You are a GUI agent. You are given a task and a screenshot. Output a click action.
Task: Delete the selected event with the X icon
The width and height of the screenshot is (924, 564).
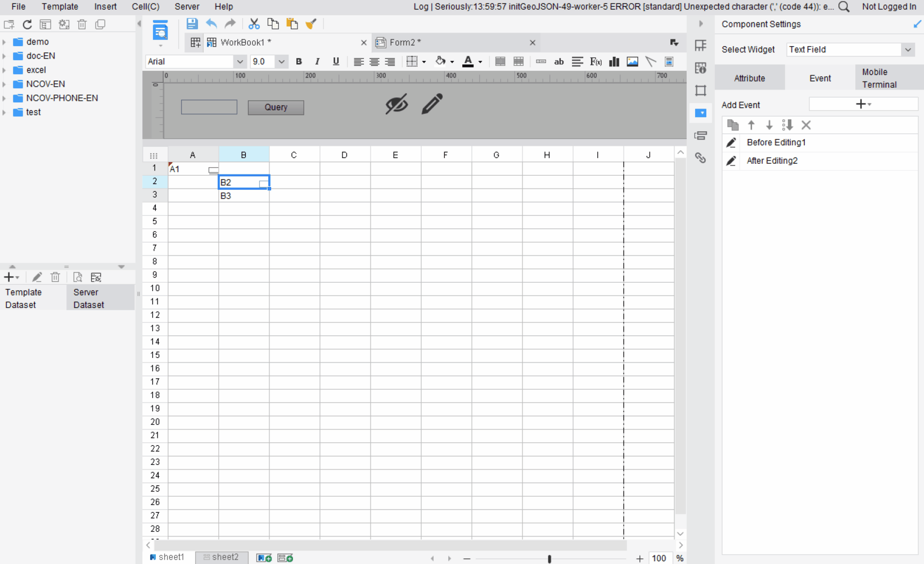pos(806,125)
